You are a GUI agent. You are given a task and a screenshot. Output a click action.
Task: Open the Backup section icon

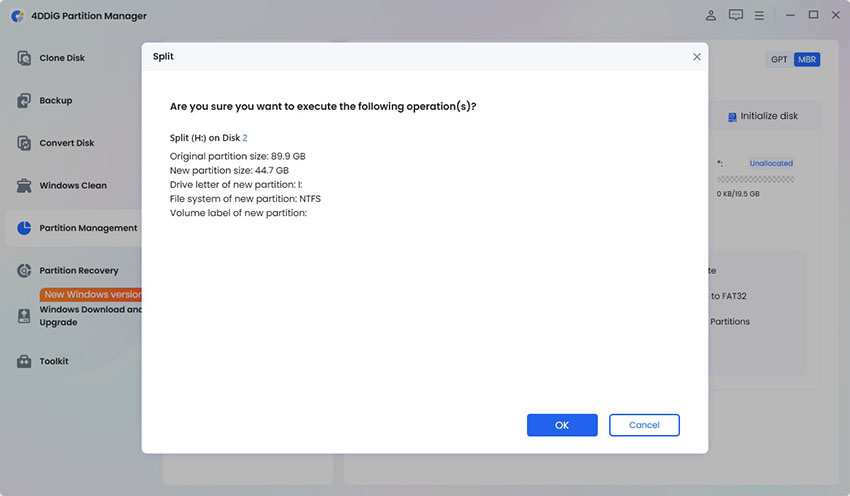click(24, 100)
